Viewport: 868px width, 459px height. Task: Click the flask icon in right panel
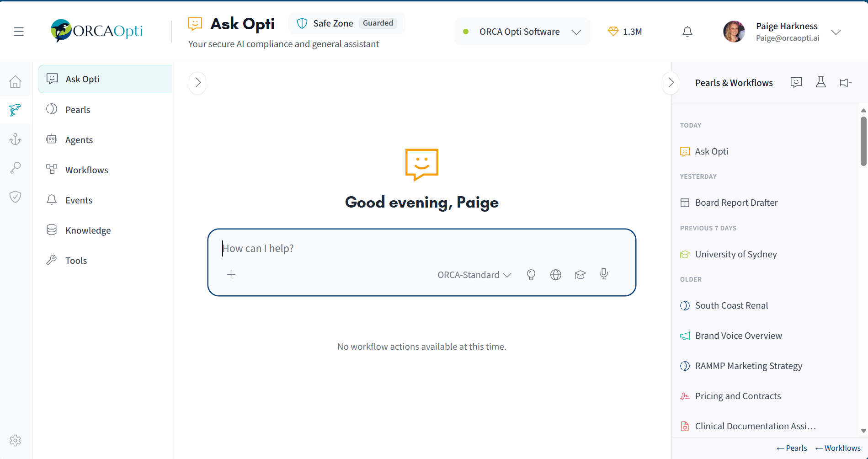[821, 82]
